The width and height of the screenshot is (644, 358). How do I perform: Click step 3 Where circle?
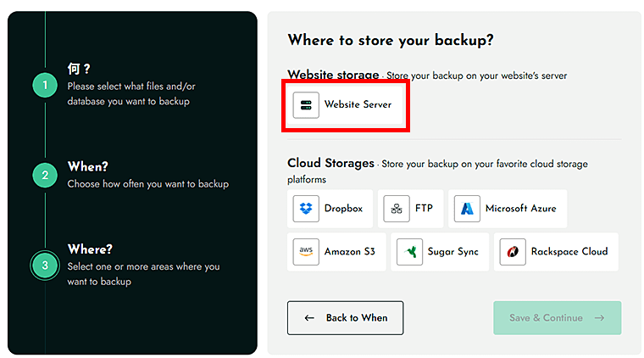click(x=45, y=266)
